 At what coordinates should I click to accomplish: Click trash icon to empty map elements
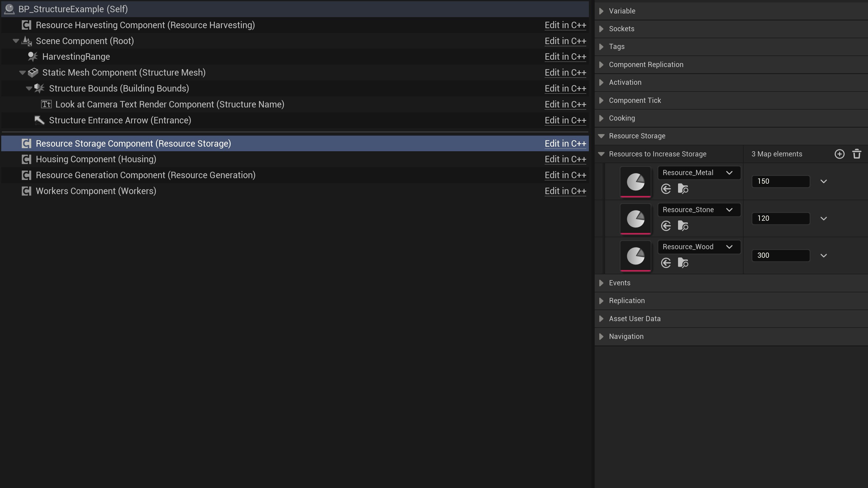tap(857, 154)
